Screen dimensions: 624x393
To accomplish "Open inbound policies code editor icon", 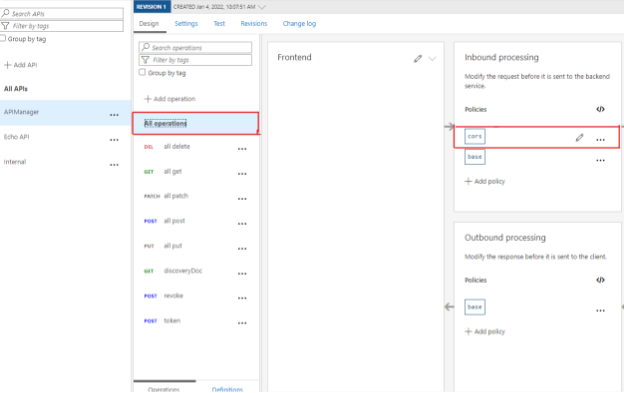I will pos(600,109).
